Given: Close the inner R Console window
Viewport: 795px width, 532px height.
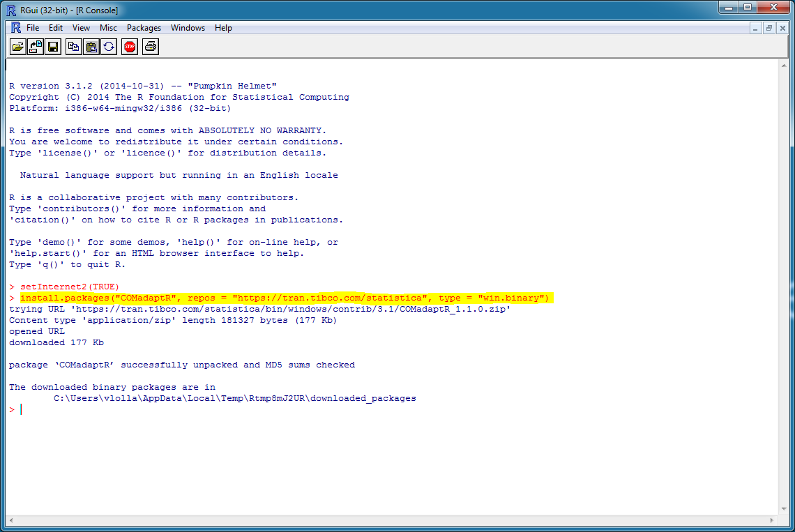Looking at the screenshot, I should pyautogui.click(x=782, y=29).
